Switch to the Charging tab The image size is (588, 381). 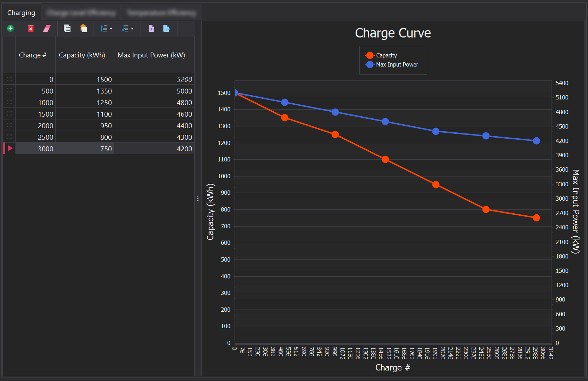tap(21, 13)
